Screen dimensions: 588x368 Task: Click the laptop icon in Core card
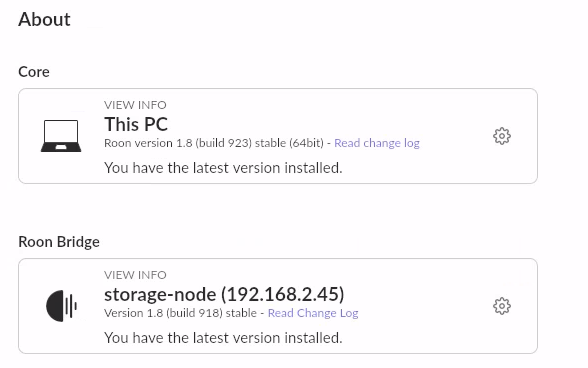pyautogui.click(x=61, y=136)
